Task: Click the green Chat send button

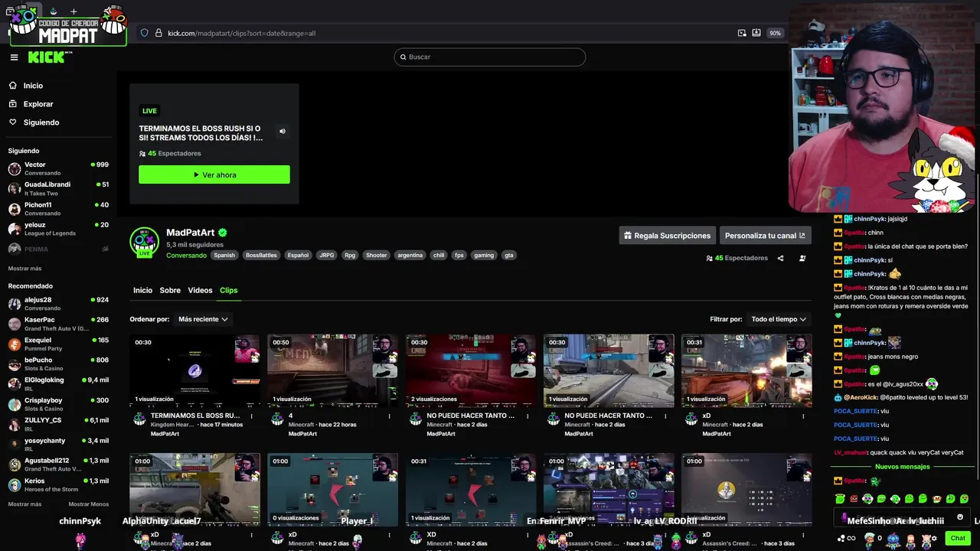Action: click(x=958, y=538)
